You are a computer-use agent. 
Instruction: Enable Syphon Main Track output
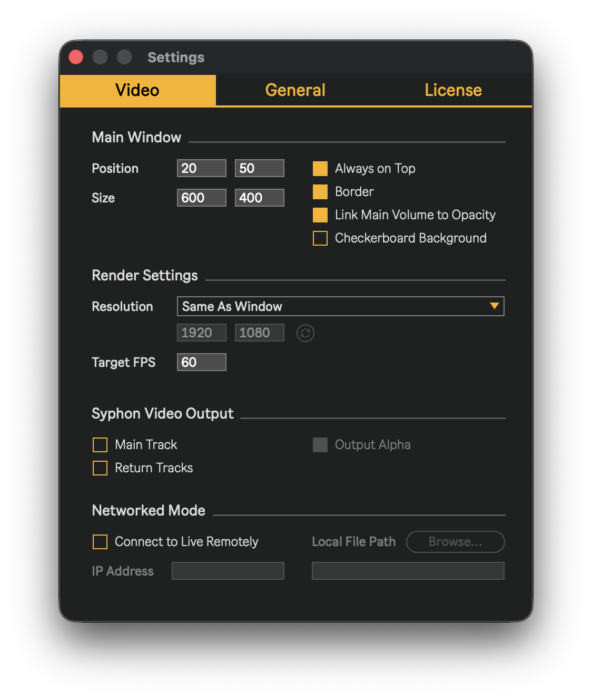coord(100,445)
